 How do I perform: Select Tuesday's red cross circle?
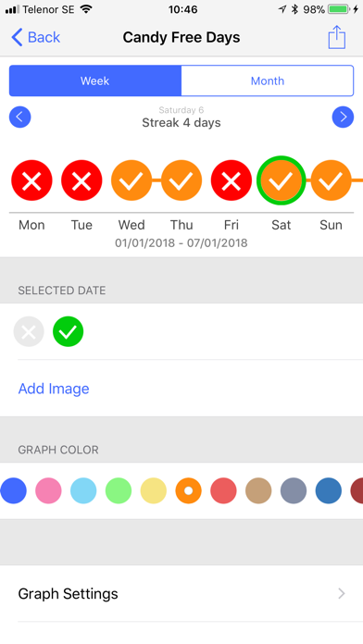pos(81,180)
